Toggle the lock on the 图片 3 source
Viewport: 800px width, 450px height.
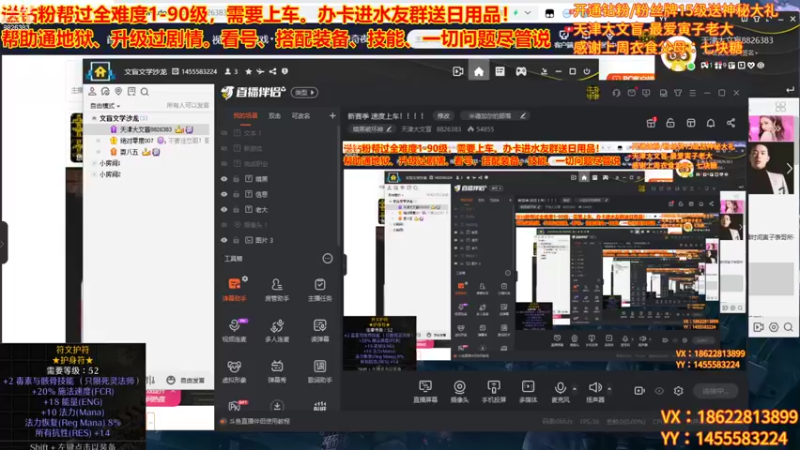tap(236, 240)
